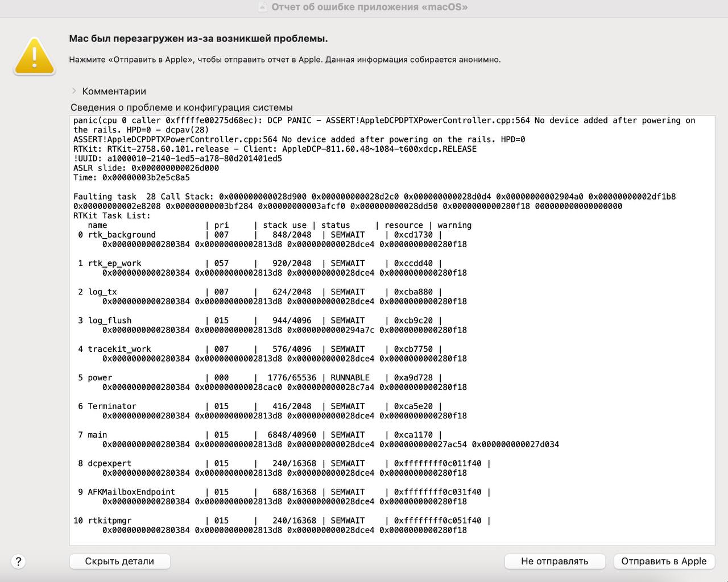Click the yellow warning triangle icon

point(34,56)
